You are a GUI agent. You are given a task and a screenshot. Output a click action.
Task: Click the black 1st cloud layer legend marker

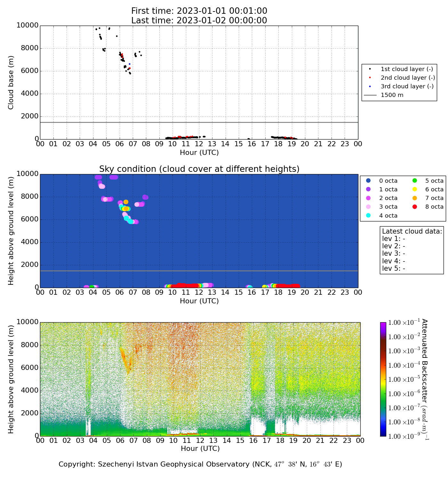370,69
